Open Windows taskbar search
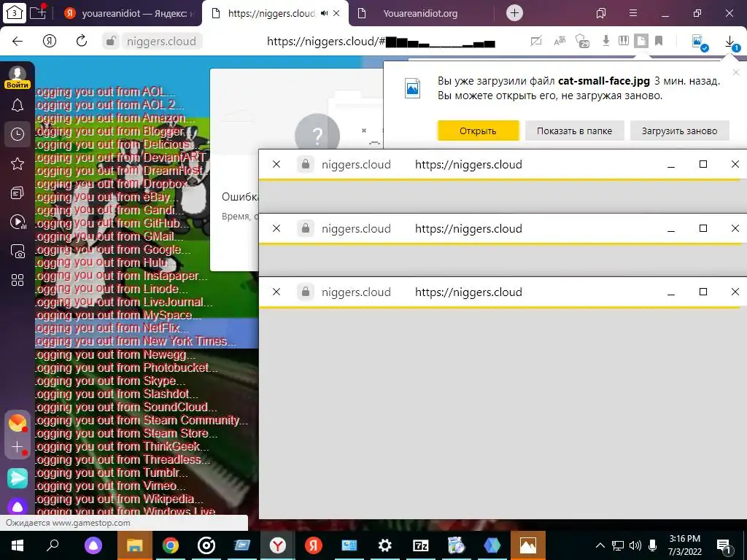The width and height of the screenshot is (747, 560). [x=53, y=545]
